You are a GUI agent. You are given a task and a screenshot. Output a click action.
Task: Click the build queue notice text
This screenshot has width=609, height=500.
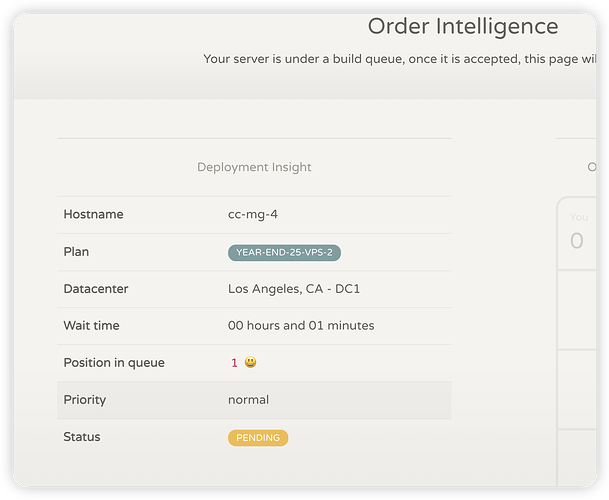pos(400,59)
